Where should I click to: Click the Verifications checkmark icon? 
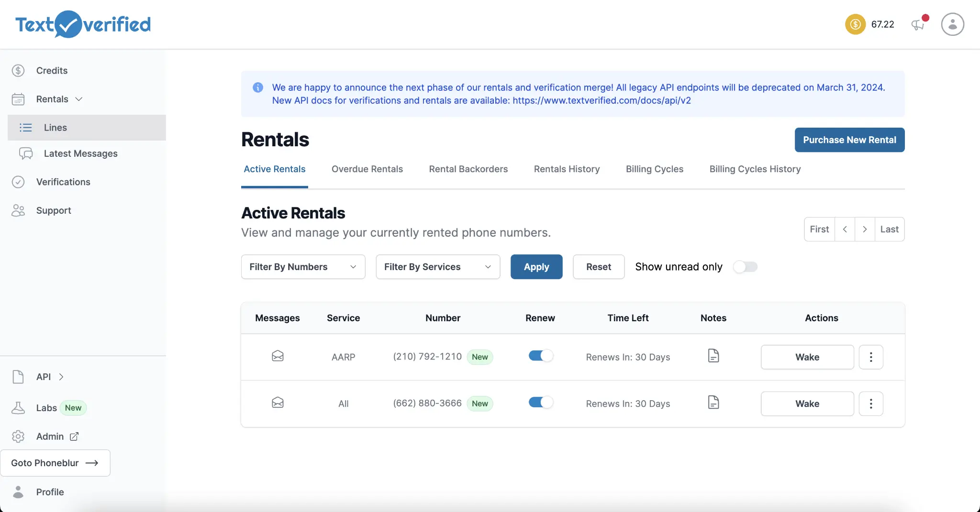(18, 182)
